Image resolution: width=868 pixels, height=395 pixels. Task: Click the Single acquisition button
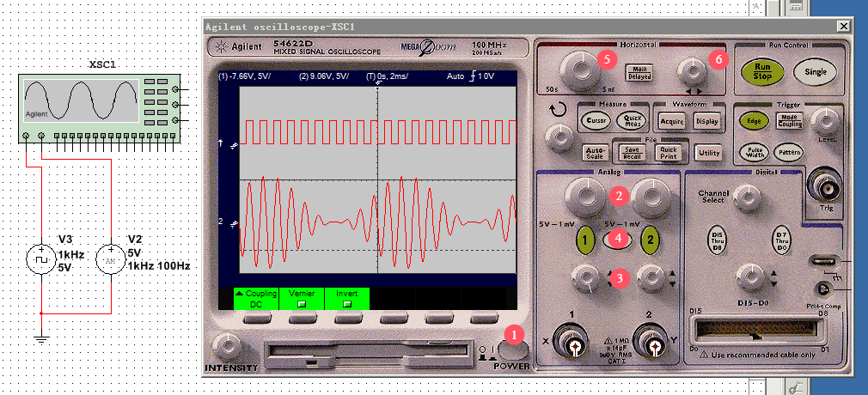pyautogui.click(x=815, y=72)
